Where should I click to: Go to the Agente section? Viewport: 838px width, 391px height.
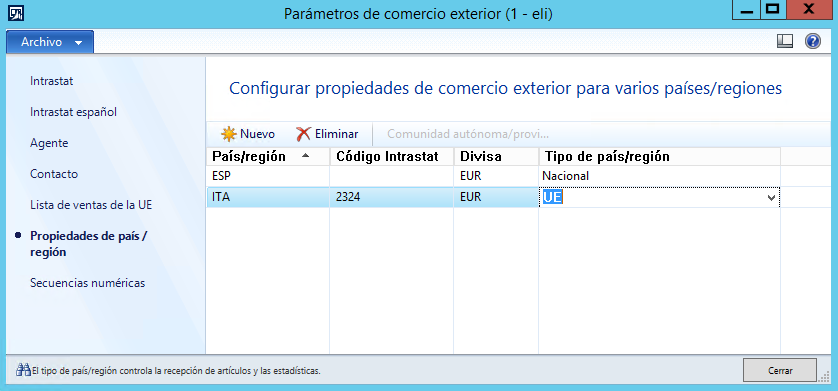click(x=49, y=143)
